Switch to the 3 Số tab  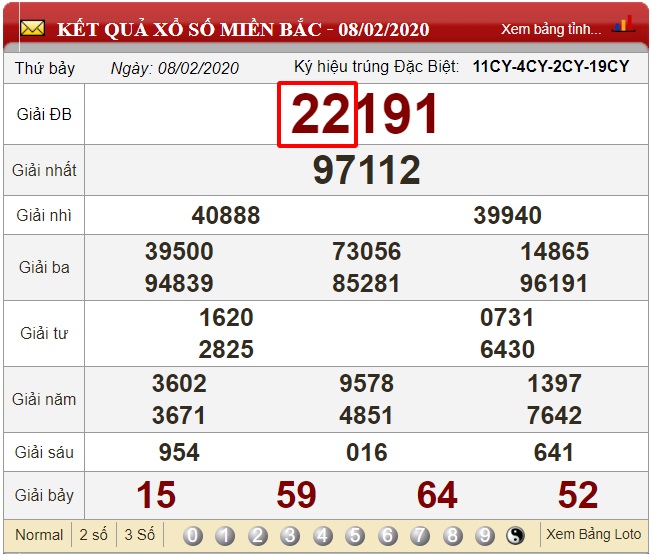tap(139, 535)
